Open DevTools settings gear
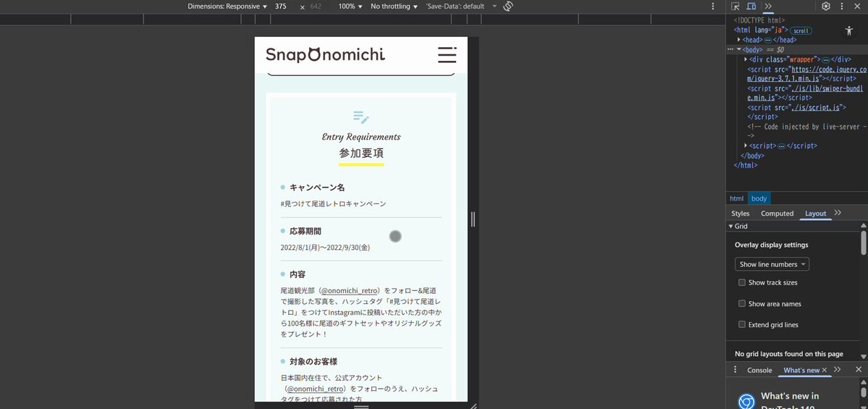 [826, 7]
